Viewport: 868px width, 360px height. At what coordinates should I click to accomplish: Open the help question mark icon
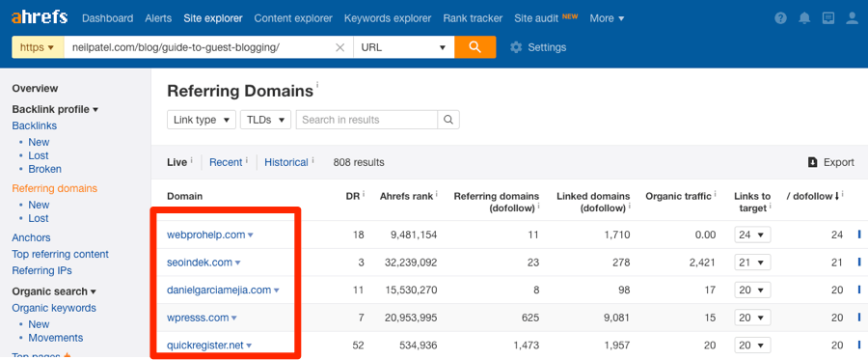point(780,18)
